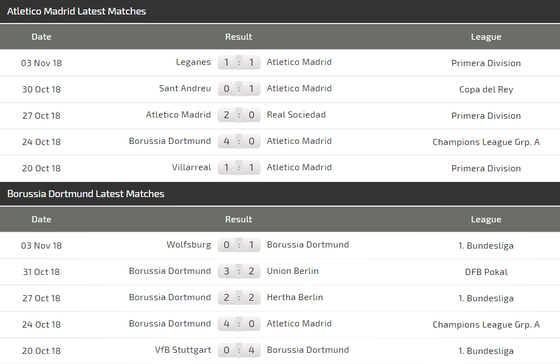Select the 31 Oct 18 match date
This screenshot has height=364, width=560.
pos(41,272)
